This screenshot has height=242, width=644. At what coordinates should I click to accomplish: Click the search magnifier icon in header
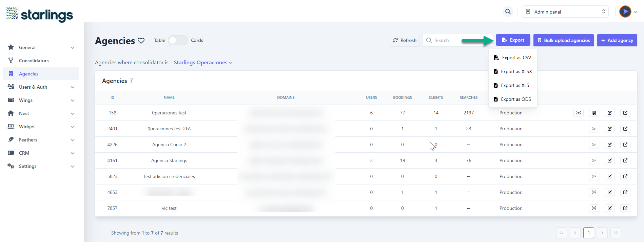(x=508, y=12)
